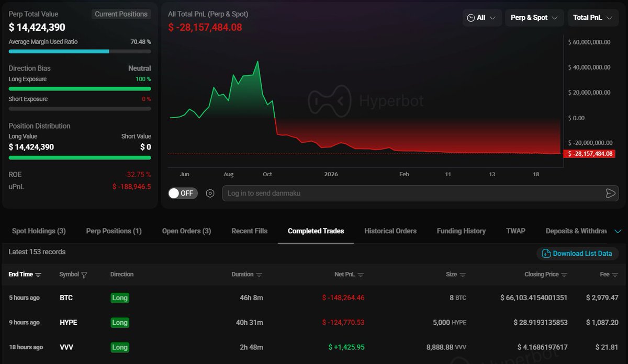Click the BTC symbol in trades list
The width and height of the screenshot is (628, 364).
click(x=66, y=298)
